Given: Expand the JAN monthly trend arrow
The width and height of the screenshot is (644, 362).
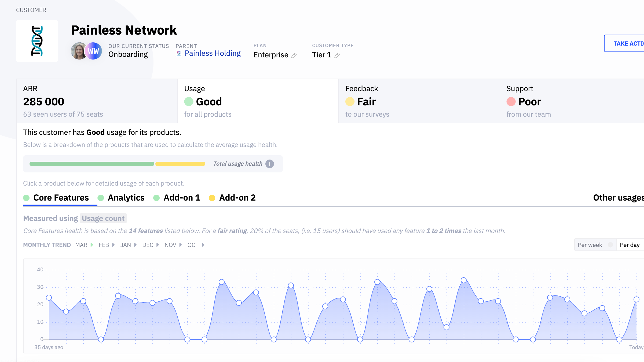Looking at the screenshot, I should [x=135, y=245].
